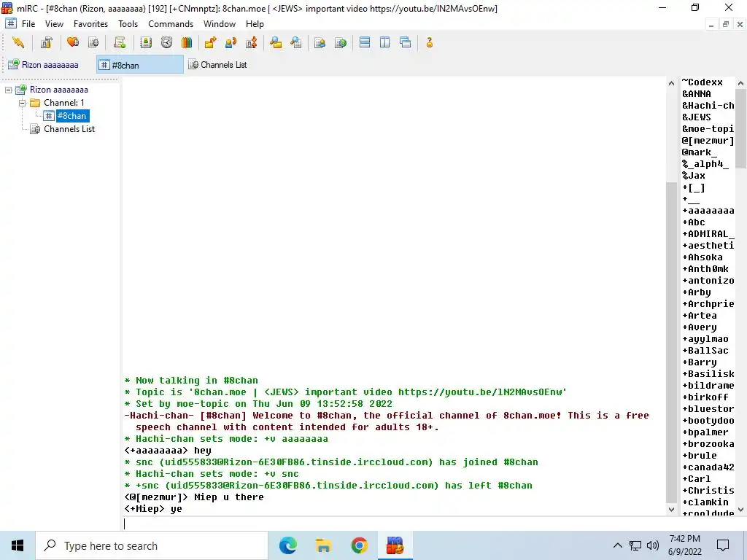The image size is (747, 560).
Task: Select +ayylmao in the nick list
Action: [x=705, y=339]
